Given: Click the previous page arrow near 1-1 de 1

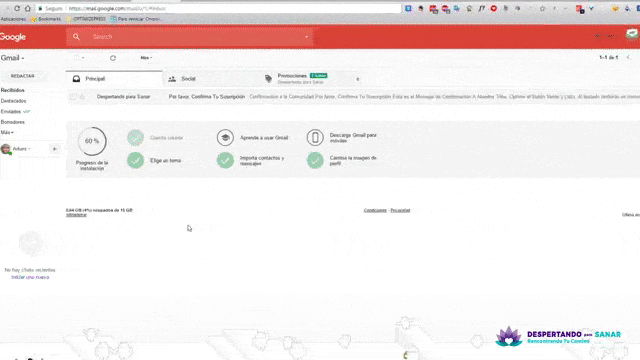Looking at the screenshot, I should pyautogui.click(x=629, y=58).
